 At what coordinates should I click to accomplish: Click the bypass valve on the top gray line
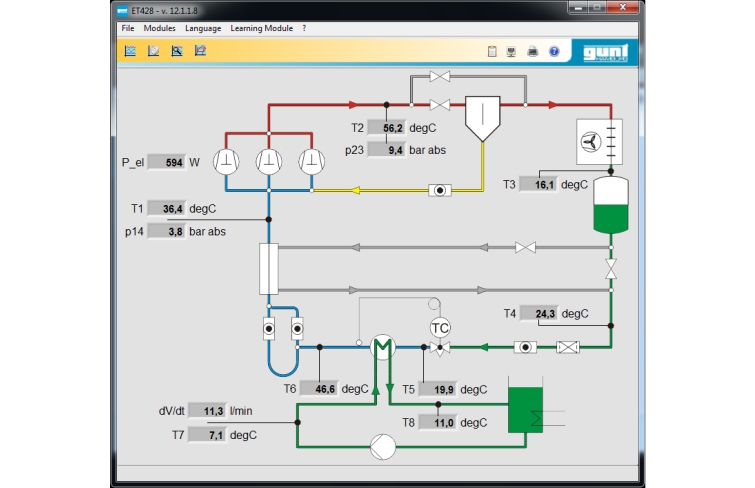pos(440,76)
